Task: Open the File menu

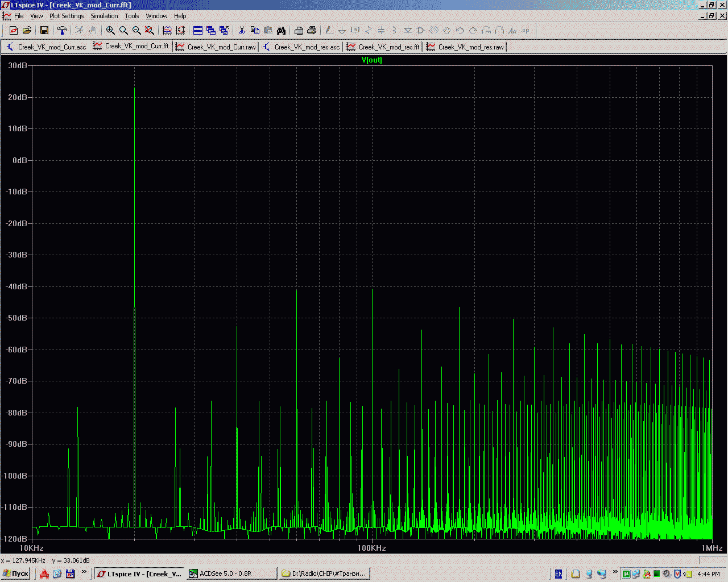Action: point(19,16)
